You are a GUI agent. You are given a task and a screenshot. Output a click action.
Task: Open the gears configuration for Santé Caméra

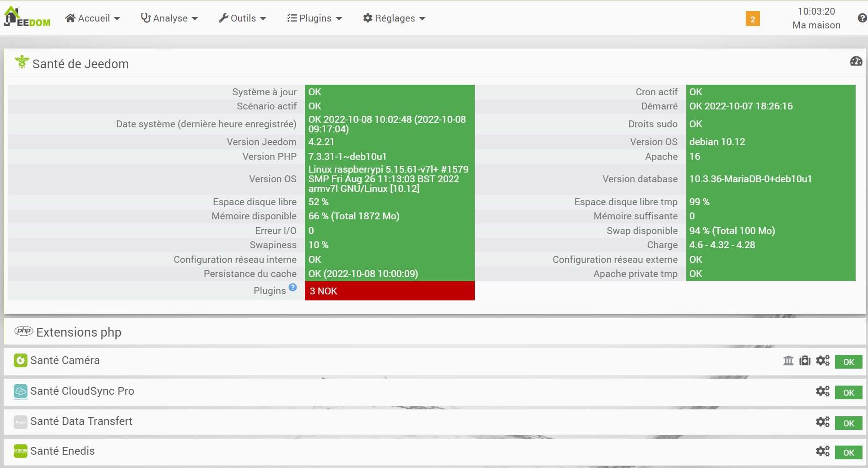(823, 360)
